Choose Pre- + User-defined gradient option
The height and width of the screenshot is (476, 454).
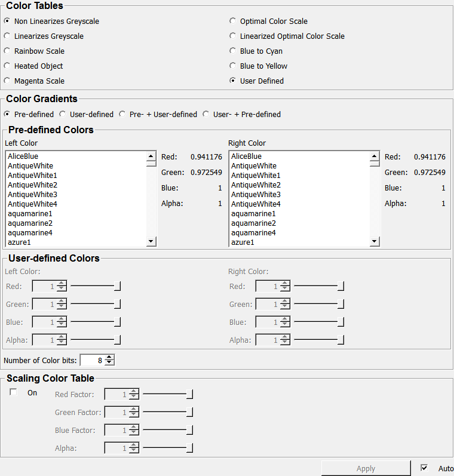pyautogui.click(x=122, y=114)
